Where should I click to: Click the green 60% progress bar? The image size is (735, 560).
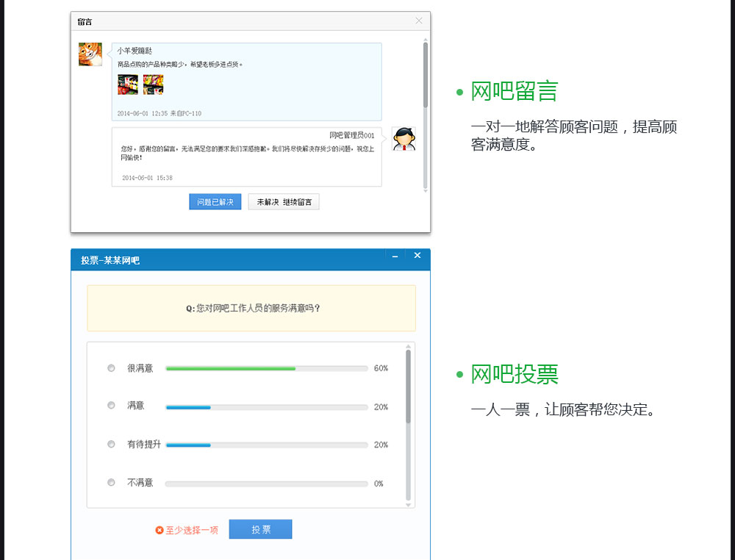pyautogui.click(x=231, y=368)
